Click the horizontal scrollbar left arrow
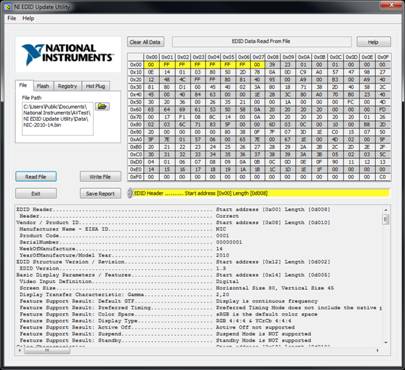Screen dimensions: 405x370 (x=20, y=350)
